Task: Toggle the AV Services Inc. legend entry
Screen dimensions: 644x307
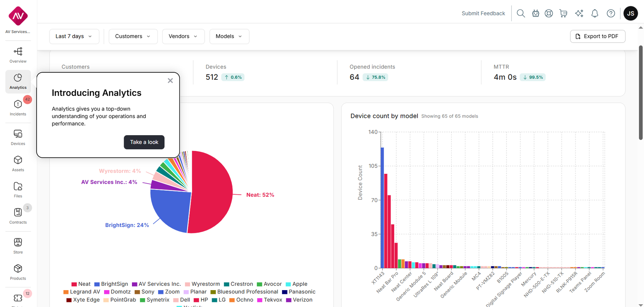Action: click(x=156, y=284)
